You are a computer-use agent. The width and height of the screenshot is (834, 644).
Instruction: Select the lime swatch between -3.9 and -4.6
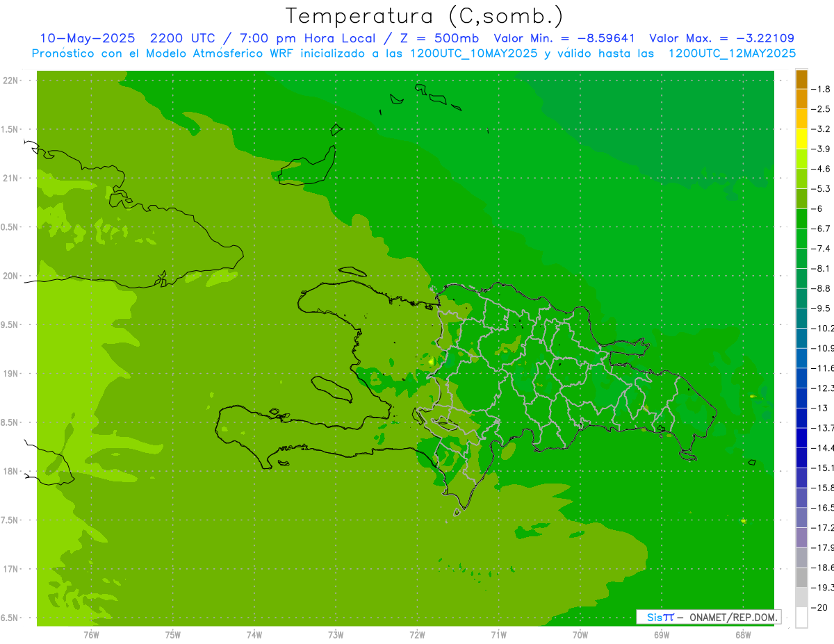[801, 159]
